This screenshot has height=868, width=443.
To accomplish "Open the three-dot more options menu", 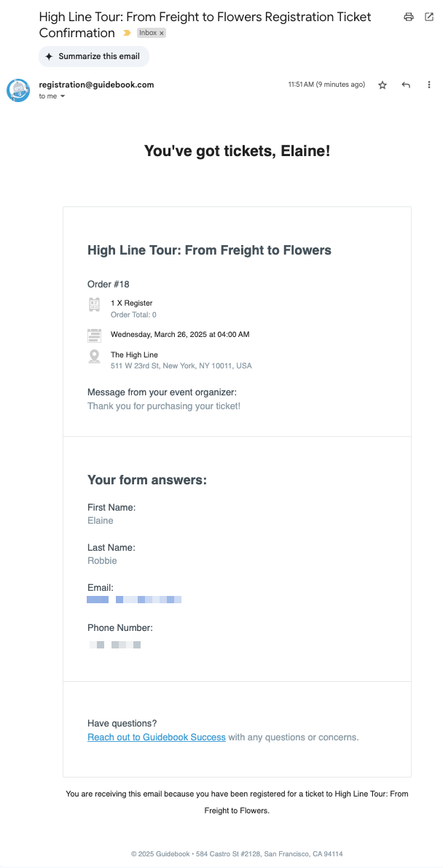I will tap(429, 85).
